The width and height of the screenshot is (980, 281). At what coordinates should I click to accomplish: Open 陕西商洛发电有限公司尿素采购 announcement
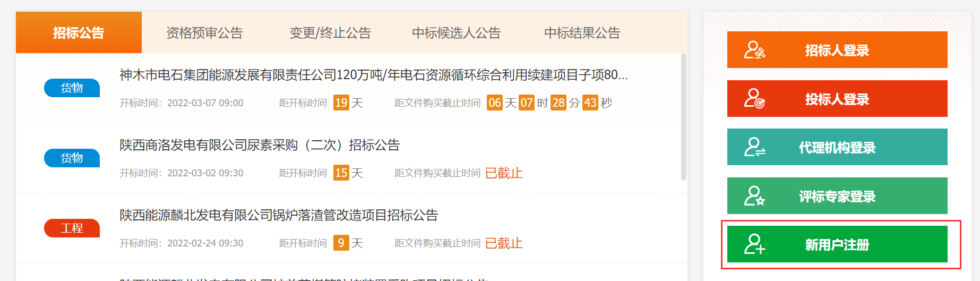(260, 145)
